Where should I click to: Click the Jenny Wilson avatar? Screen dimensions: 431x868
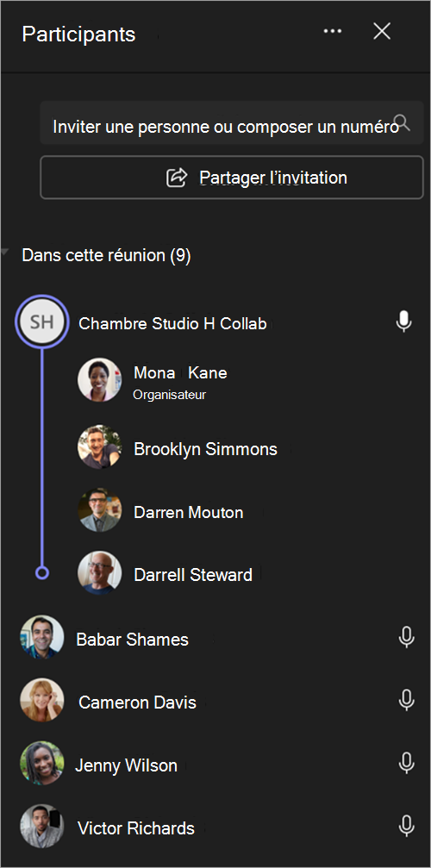[x=42, y=764]
